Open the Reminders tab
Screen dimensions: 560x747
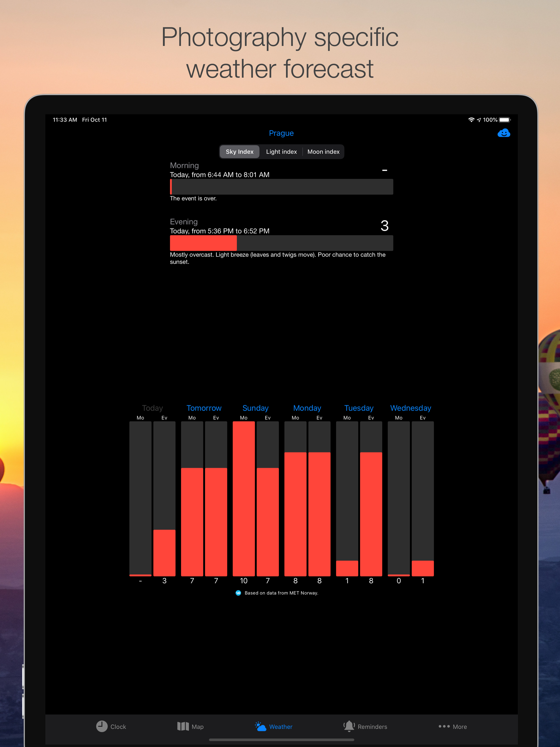[x=365, y=726]
